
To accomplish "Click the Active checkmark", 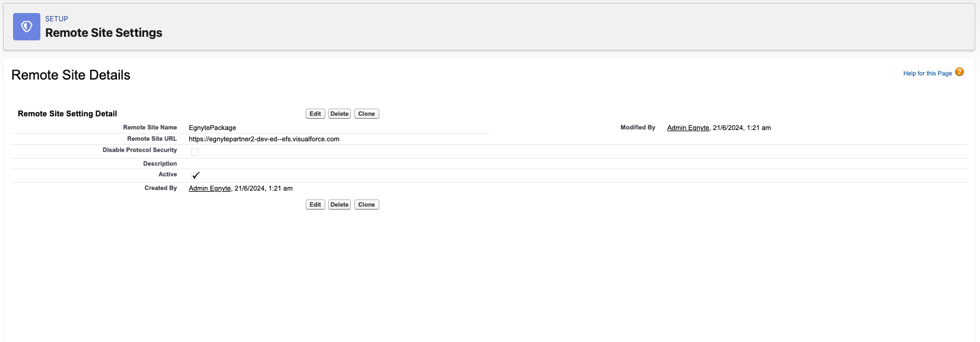I will tap(196, 175).
